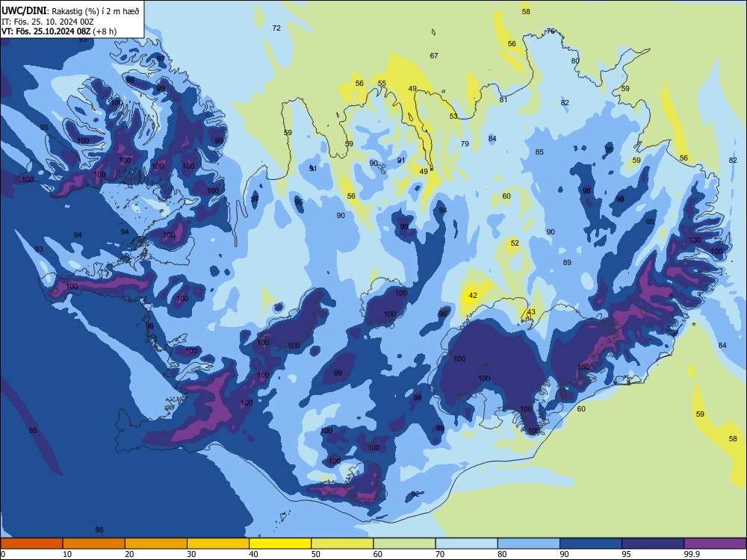Screen dimensions: 747x560
Task: Click the pale green 60–70 legend swatch
Action: click(404, 544)
